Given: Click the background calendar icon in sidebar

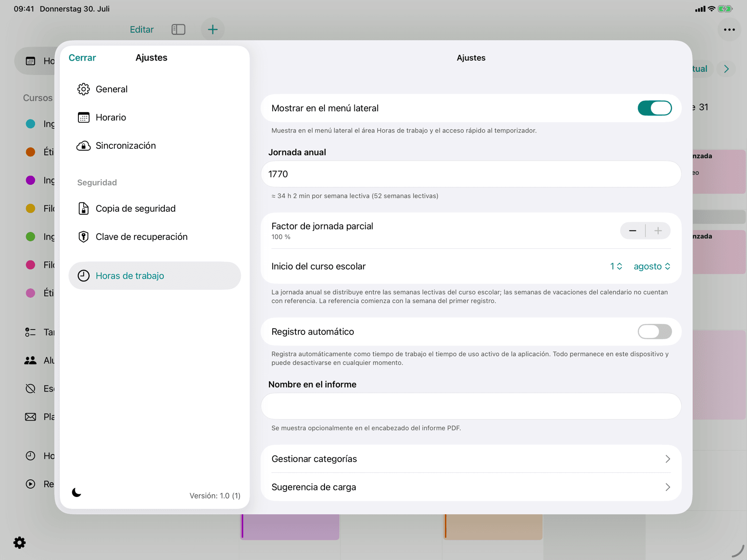Looking at the screenshot, I should pos(30,61).
